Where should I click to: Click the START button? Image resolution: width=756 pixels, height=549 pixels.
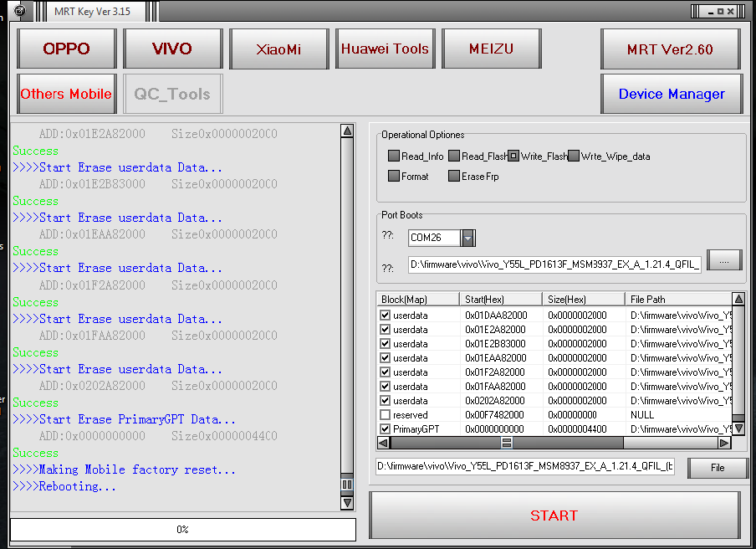[554, 516]
